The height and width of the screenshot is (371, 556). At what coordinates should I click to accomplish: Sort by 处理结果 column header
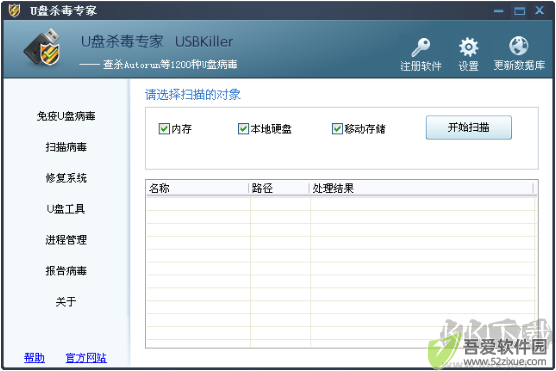coord(422,188)
